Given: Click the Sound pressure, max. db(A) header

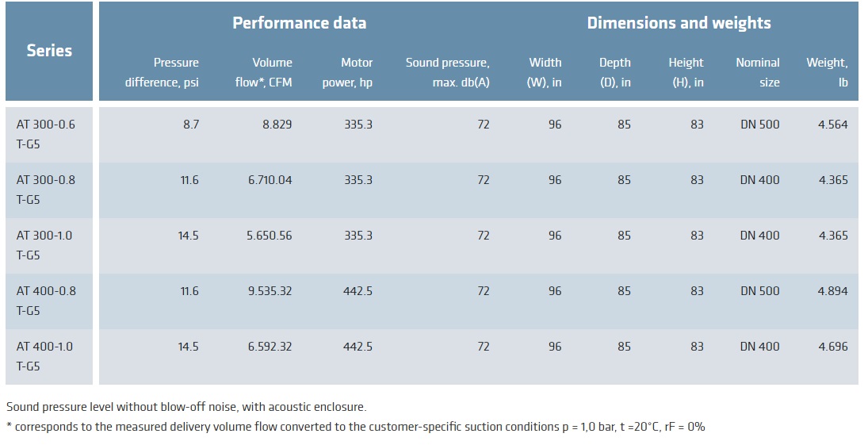Looking at the screenshot, I should 447,72.
